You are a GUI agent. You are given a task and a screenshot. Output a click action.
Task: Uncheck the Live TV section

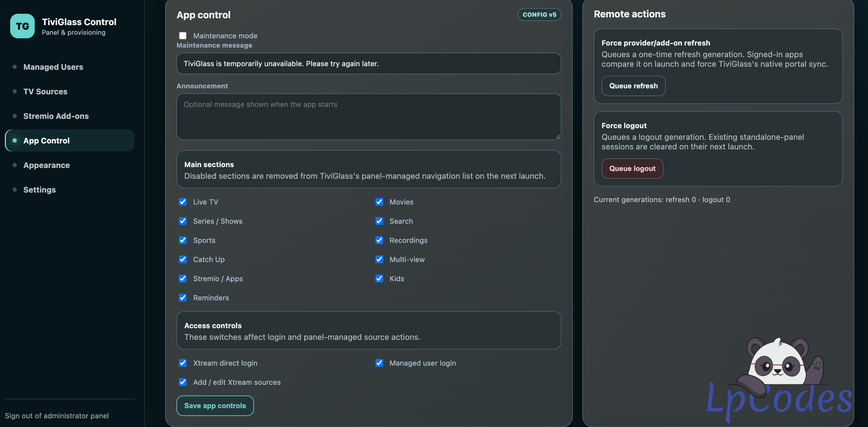coord(183,202)
